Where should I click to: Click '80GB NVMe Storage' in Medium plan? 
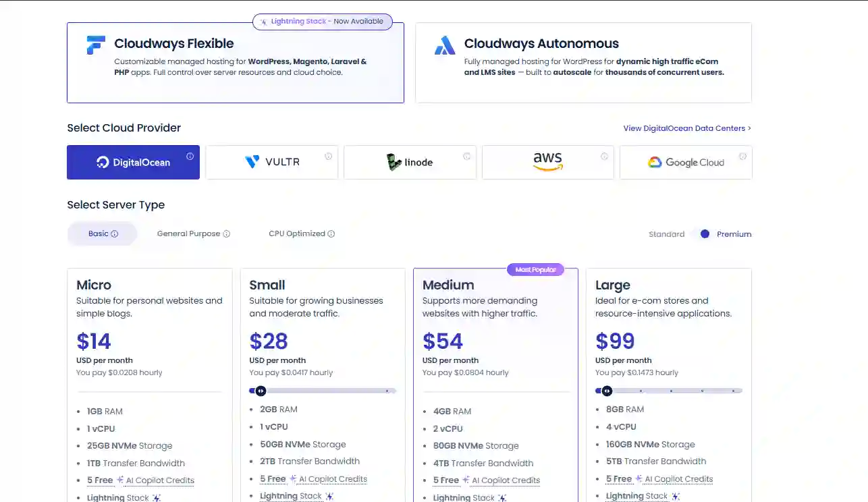[476, 446]
